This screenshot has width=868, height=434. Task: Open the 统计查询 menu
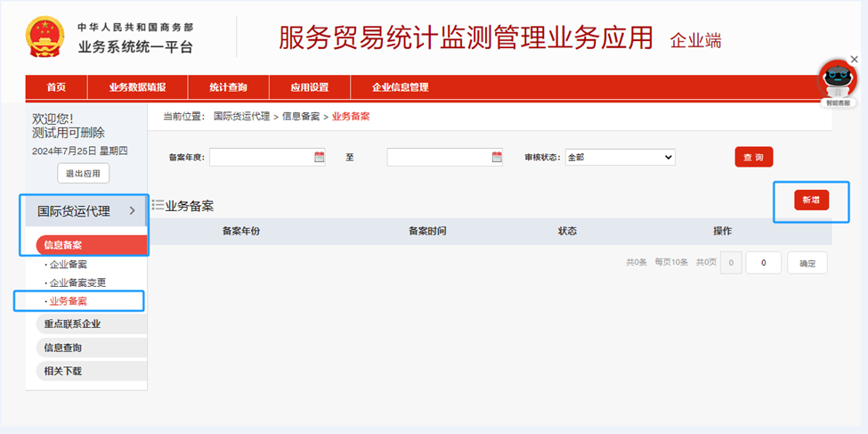228,87
